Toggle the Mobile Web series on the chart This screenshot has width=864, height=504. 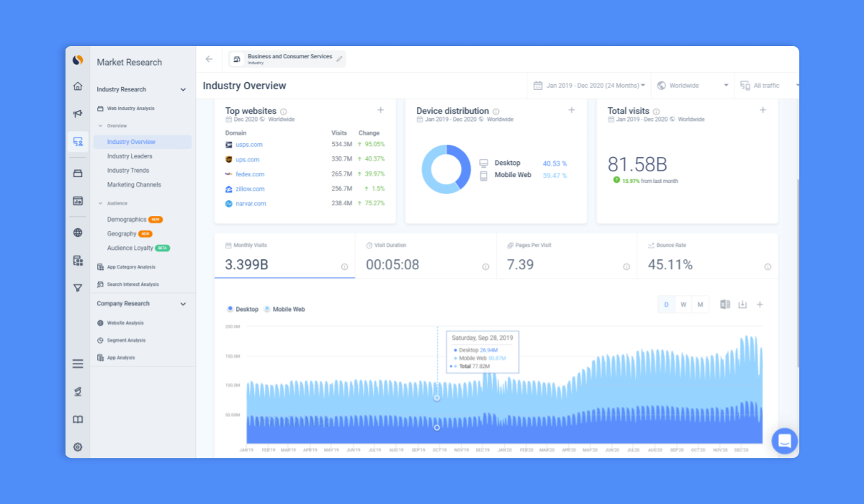click(284, 308)
